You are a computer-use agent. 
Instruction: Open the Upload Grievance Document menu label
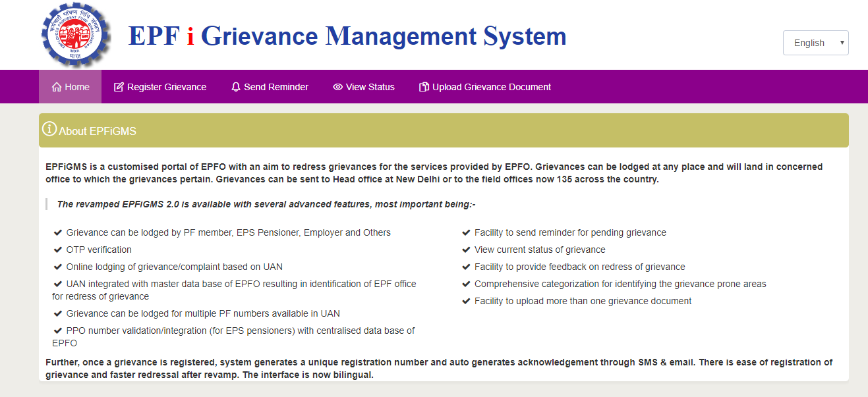492,87
